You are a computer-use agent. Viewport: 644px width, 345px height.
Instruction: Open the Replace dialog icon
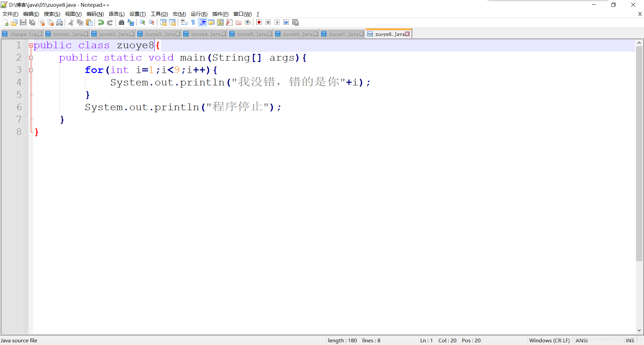pyautogui.click(x=131, y=22)
